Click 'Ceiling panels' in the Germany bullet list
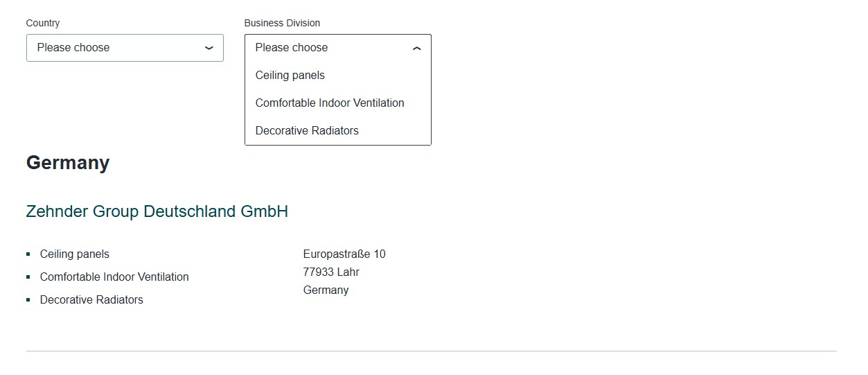The height and width of the screenshot is (375, 868). 75,254
